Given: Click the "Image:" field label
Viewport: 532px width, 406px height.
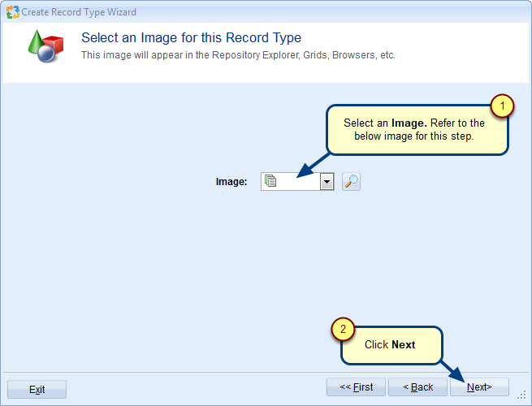Looking at the screenshot, I should tap(231, 182).
